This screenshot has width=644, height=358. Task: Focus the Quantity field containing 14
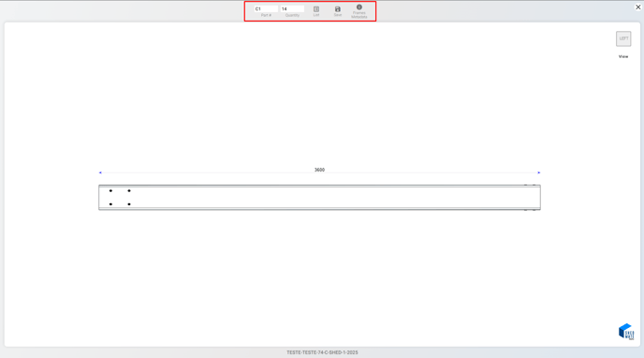tap(292, 8)
